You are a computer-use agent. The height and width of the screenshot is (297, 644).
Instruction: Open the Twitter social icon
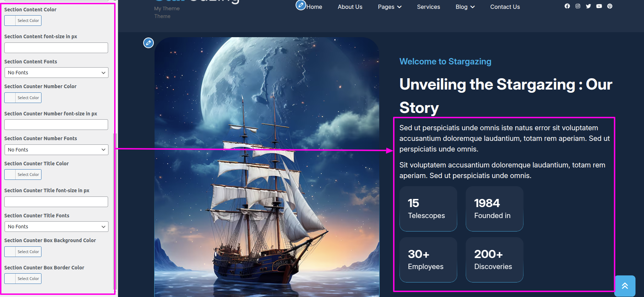pyautogui.click(x=588, y=6)
